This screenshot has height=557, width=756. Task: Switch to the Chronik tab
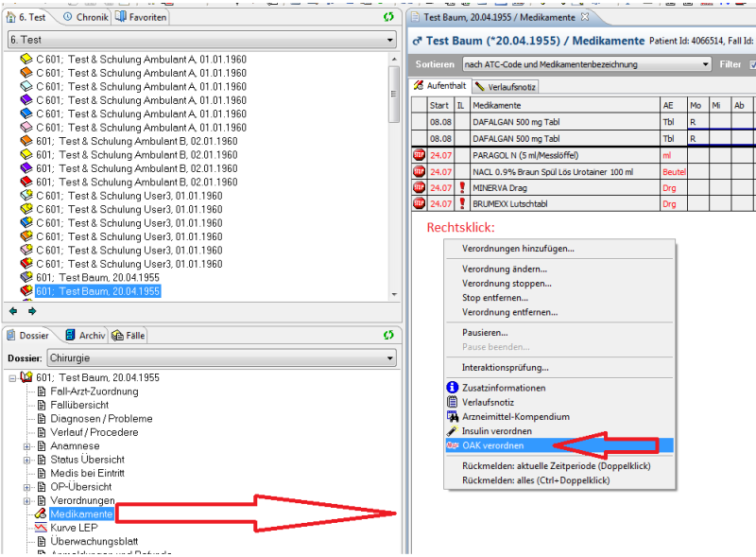click(86, 17)
